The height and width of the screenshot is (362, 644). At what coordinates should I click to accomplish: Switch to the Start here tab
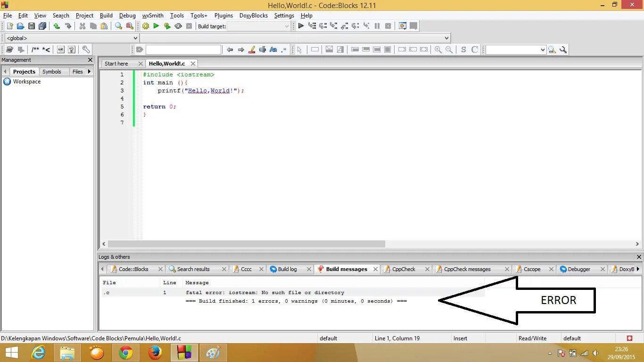116,64
